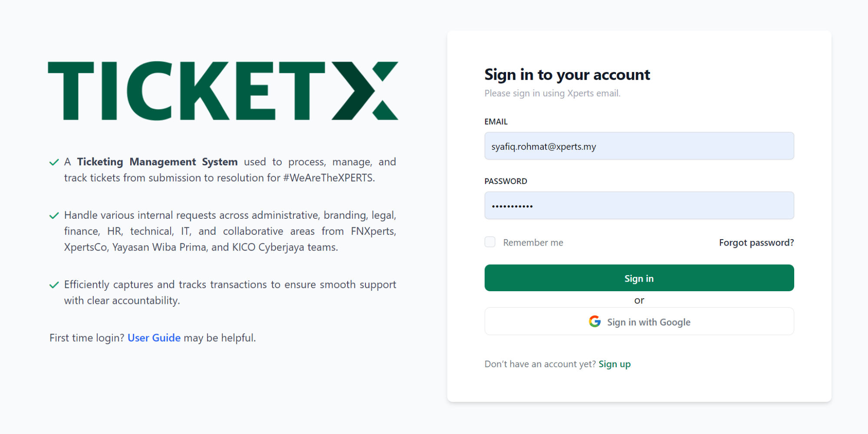
Task: Click the PASSWORD field label
Action: (x=506, y=181)
